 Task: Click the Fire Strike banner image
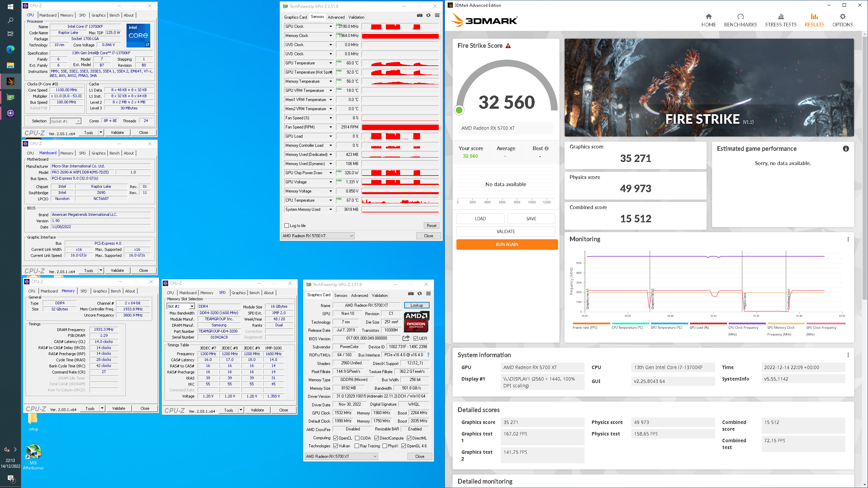(709, 87)
